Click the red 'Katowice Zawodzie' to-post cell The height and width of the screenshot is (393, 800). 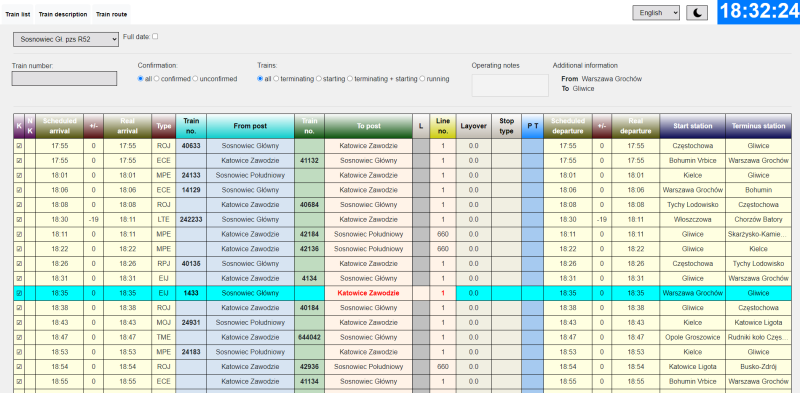click(x=368, y=293)
